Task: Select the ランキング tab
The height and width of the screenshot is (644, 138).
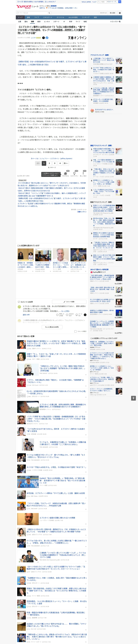Action: (x=86, y=17)
